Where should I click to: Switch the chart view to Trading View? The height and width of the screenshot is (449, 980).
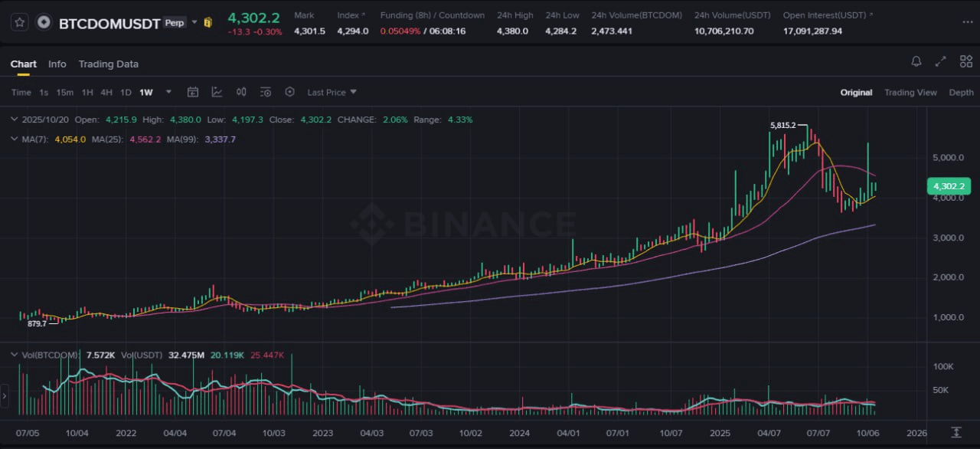tap(910, 93)
